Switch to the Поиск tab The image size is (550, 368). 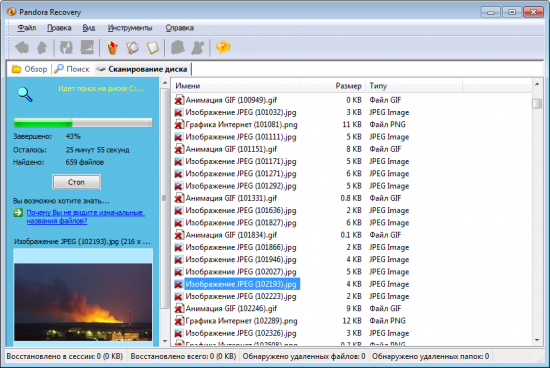[x=72, y=69]
